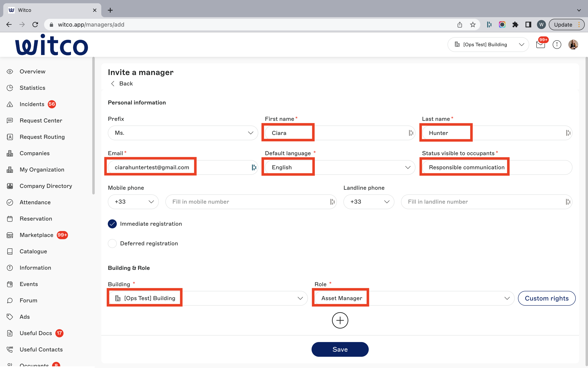Screen dimensions: 588x368
Task: Click the Useful Docs document icon
Action: [x=10, y=333]
